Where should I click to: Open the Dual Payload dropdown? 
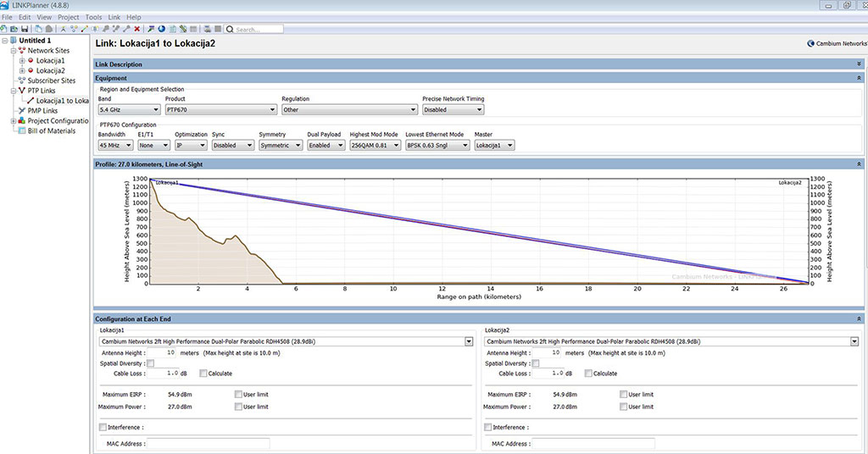point(326,145)
